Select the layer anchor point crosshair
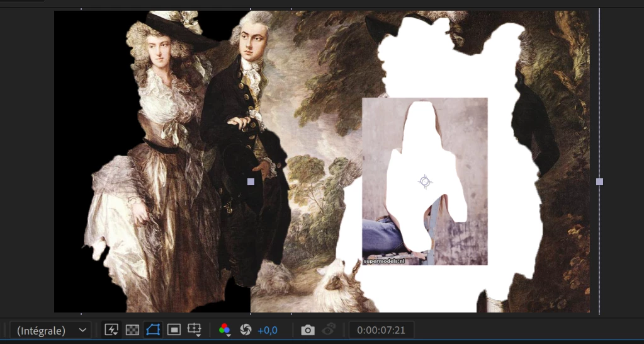The width and height of the screenshot is (644, 344). point(425,181)
